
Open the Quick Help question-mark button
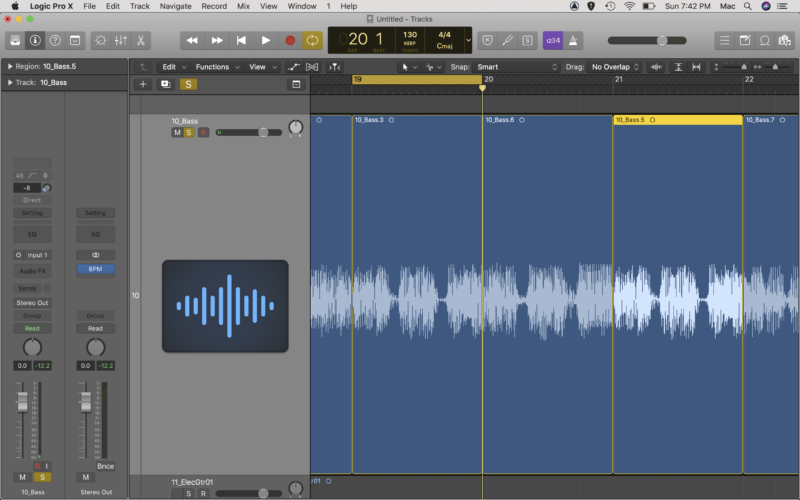[x=55, y=40]
